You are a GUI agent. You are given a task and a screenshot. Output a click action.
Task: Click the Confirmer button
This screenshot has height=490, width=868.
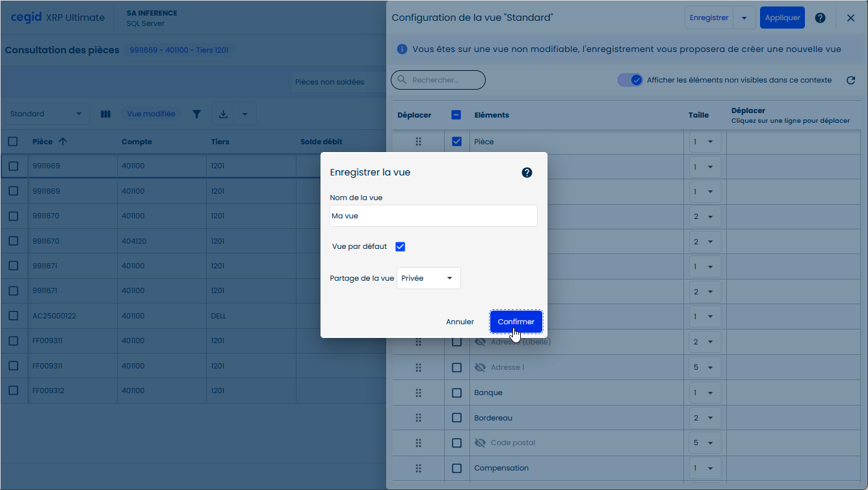[x=516, y=322]
